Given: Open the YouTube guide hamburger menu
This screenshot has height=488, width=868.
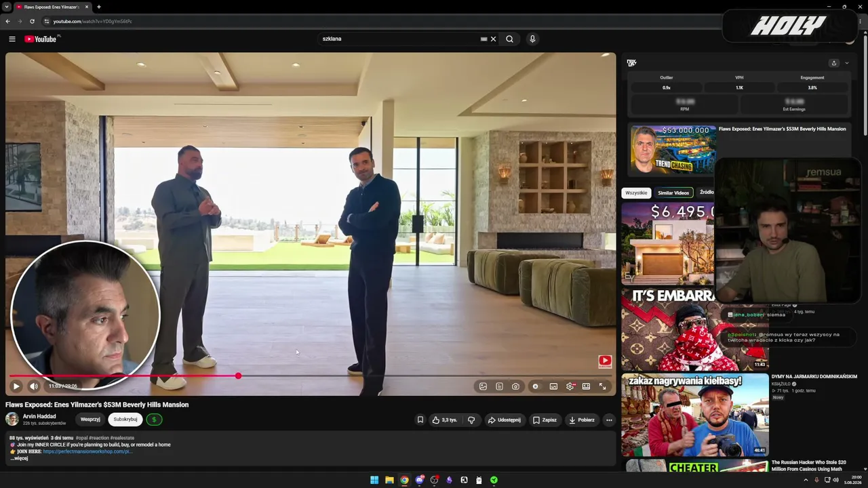Looking at the screenshot, I should 12,39.
